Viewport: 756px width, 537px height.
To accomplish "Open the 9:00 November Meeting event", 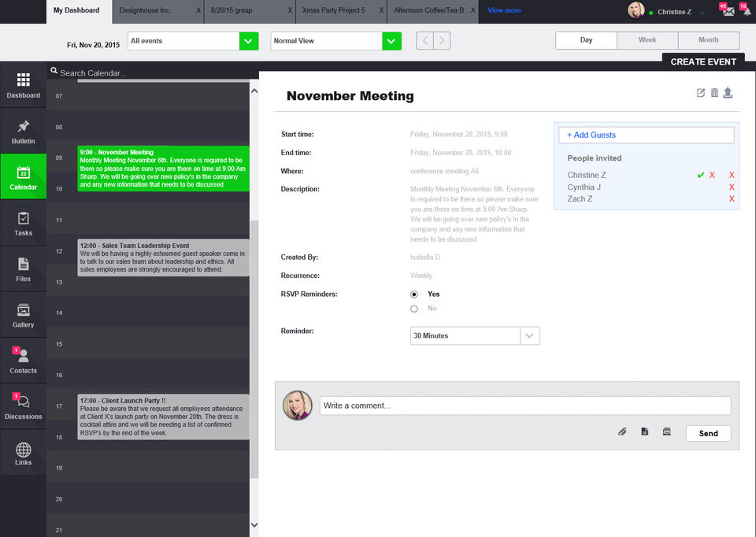I will coord(164,169).
